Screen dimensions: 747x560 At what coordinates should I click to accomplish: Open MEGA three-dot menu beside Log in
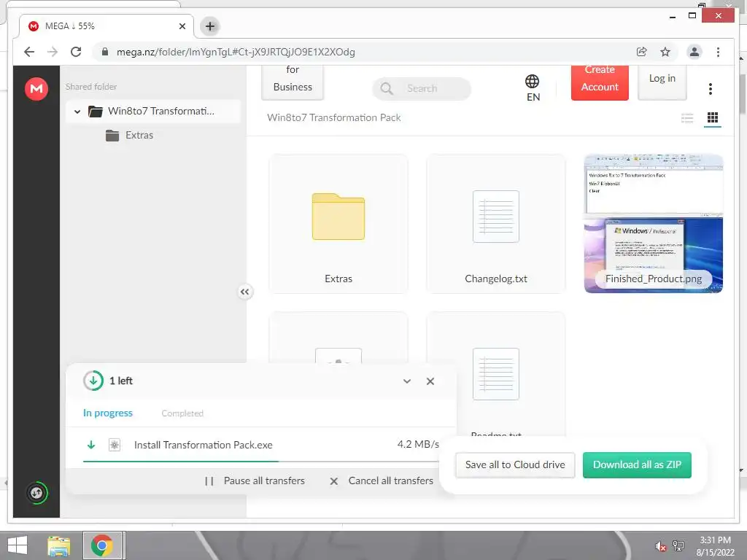pos(711,88)
